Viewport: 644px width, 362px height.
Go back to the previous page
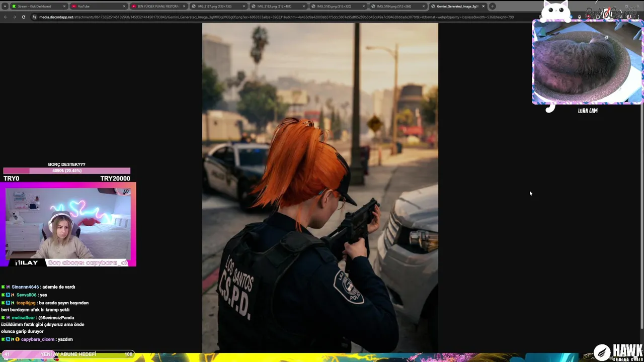point(5,17)
